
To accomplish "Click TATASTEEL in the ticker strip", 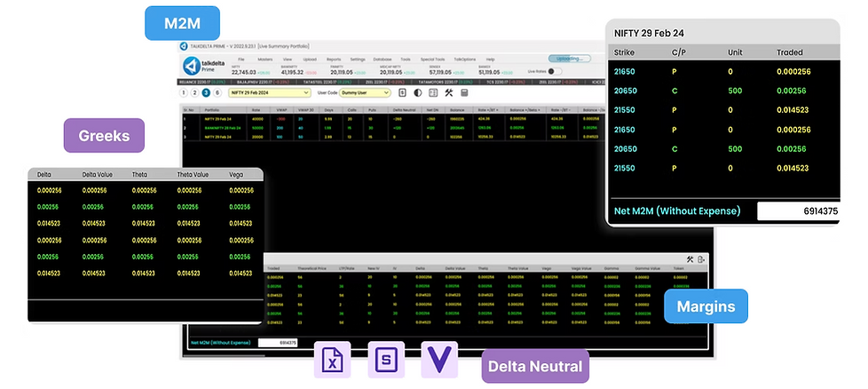I will tap(327, 82).
